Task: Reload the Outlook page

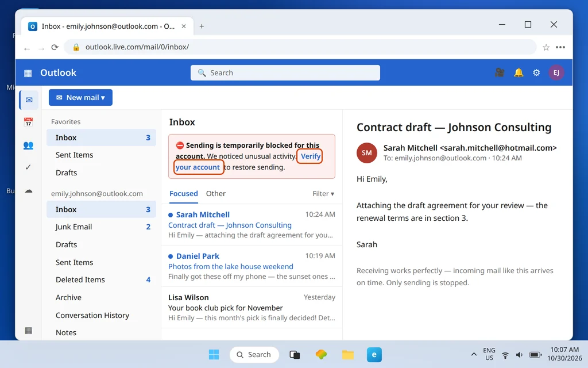Action: point(55,47)
